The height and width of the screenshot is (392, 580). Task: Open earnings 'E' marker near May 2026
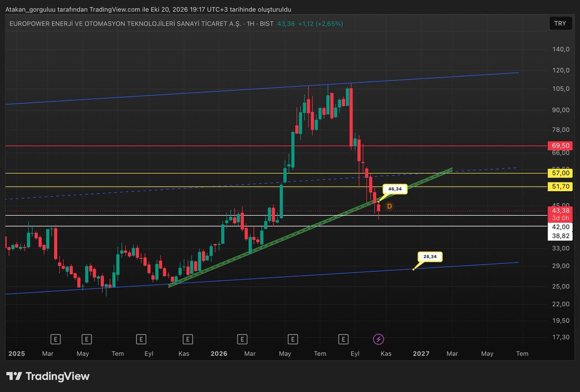(x=292, y=339)
